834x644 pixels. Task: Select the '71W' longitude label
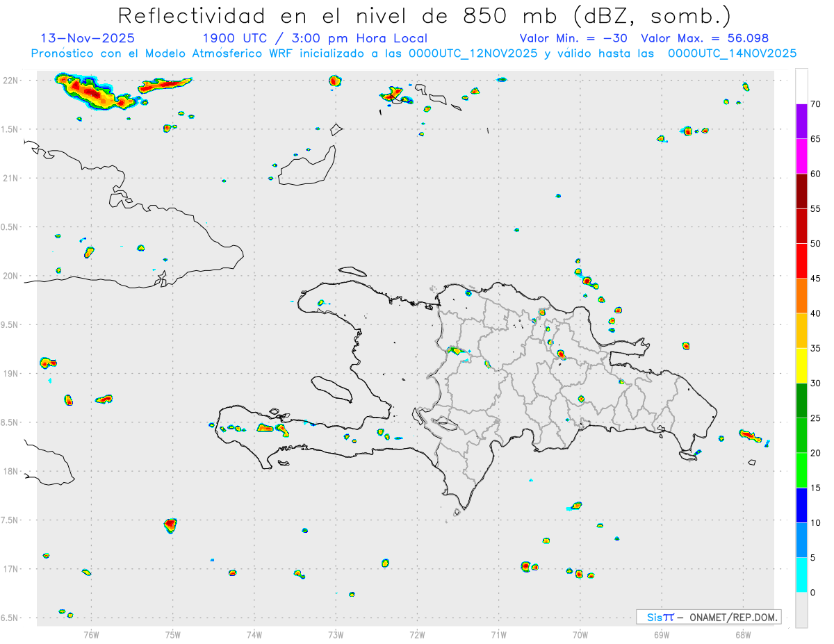tap(498, 634)
